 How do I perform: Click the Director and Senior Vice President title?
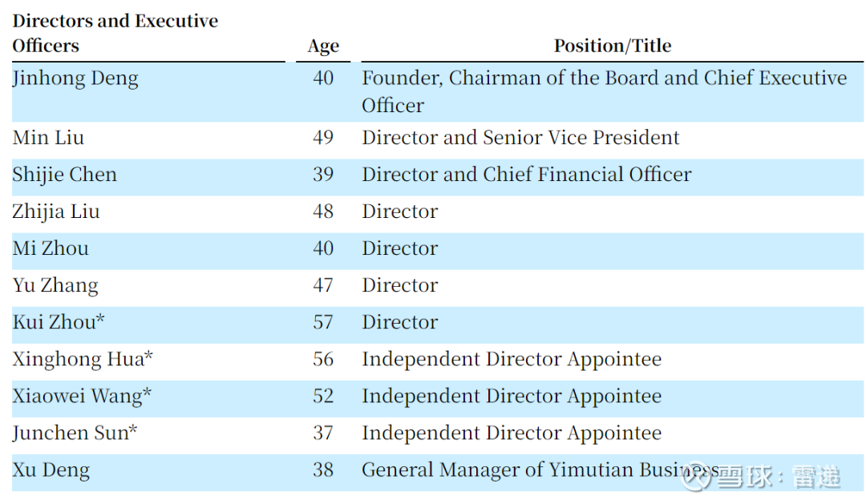tap(520, 138)
